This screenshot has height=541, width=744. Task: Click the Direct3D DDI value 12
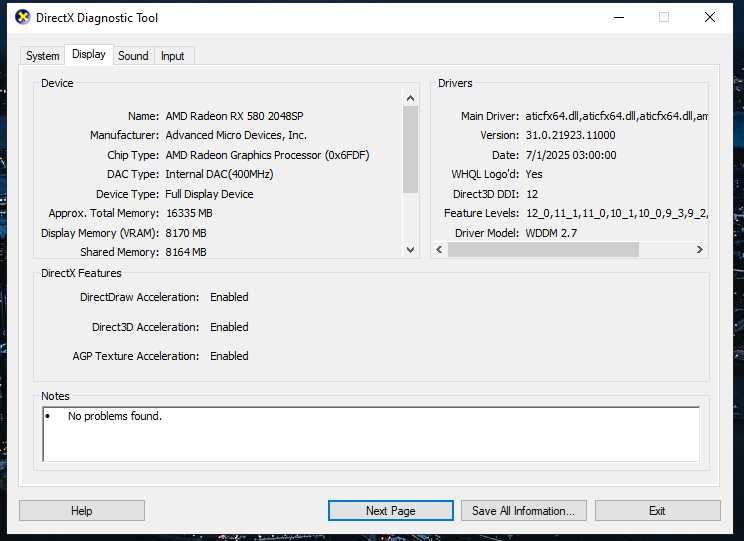point(532,194)
